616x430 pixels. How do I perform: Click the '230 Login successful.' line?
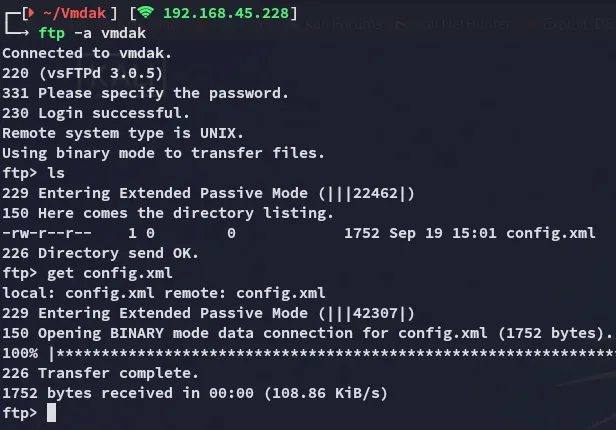pyautogui.click(x=96, y=113)
